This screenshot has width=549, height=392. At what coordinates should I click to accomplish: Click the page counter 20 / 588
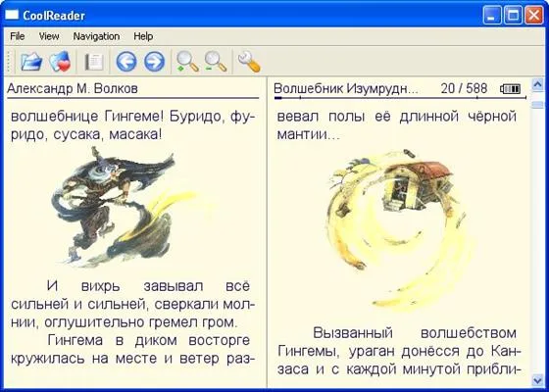pyautogui.click(x=464, y=88)
